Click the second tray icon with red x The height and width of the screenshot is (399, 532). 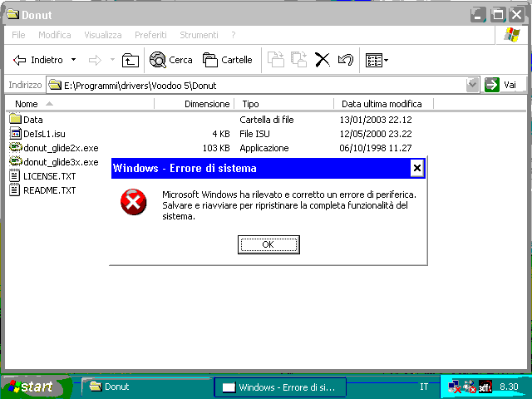coord(470,387)
